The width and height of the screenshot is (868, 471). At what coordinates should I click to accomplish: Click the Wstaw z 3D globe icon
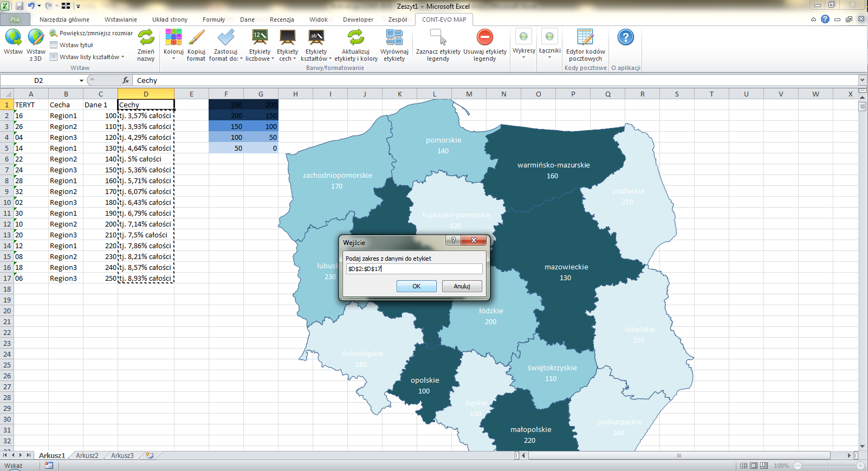click(36, 37)
